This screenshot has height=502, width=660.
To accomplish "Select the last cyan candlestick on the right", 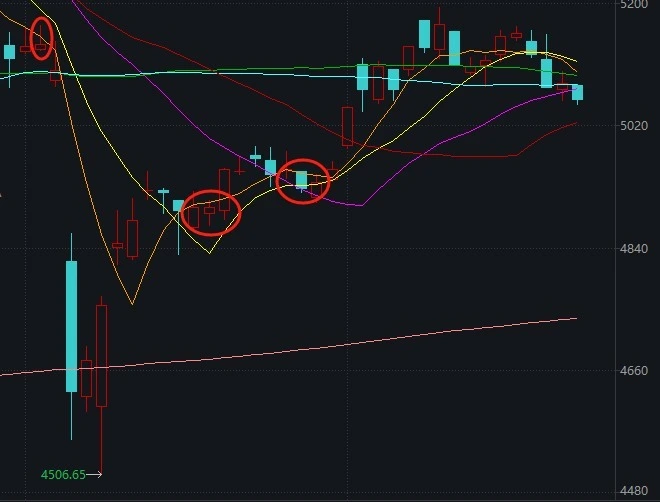I will [x=578, y=93].
